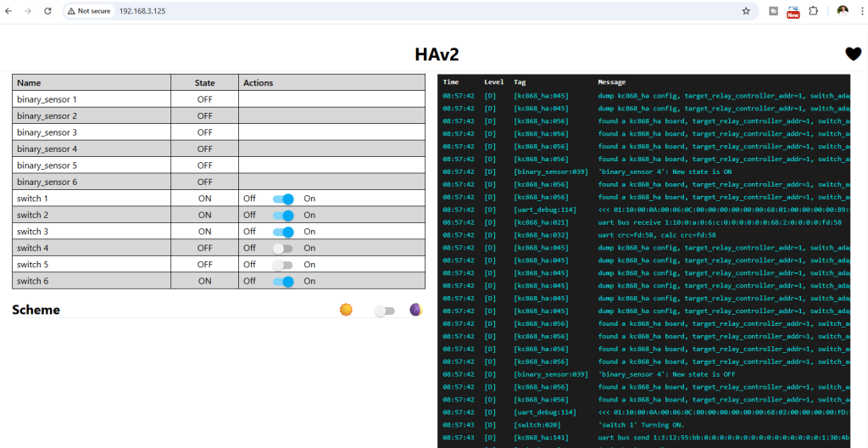Toggle the Scheme dark mode switch
The width and height of the screenshot is (868, 448).
click(x=385, y=311)
